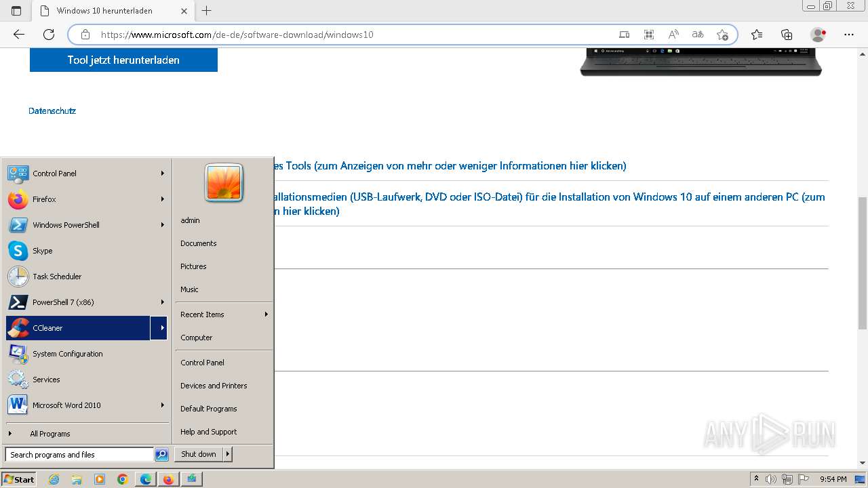The width and height of the screenshot is (868, 488).
Task: Expand the Windows PowerShell jump list arrow
Action: (x=163, y=225)
